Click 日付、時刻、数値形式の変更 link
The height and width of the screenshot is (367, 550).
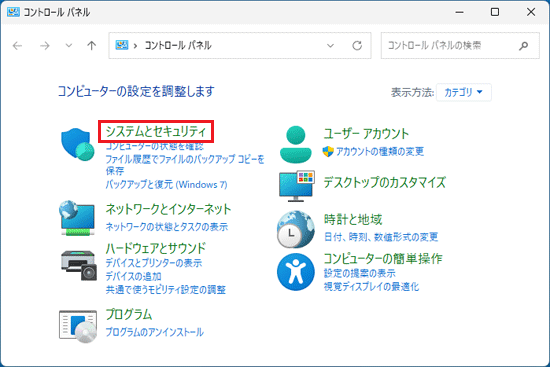[x=381, y=237]
